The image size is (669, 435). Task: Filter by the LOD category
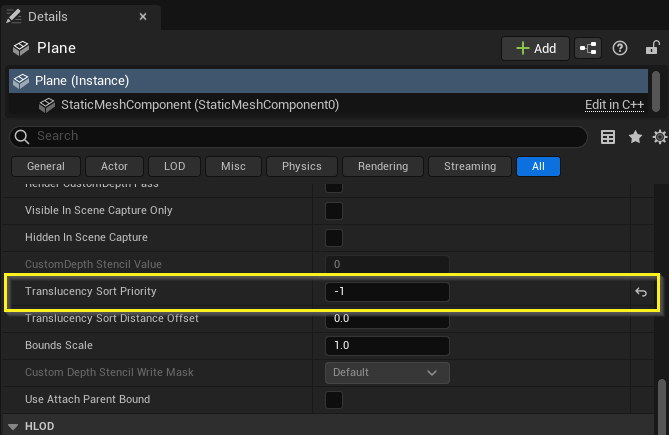[175, 166]
